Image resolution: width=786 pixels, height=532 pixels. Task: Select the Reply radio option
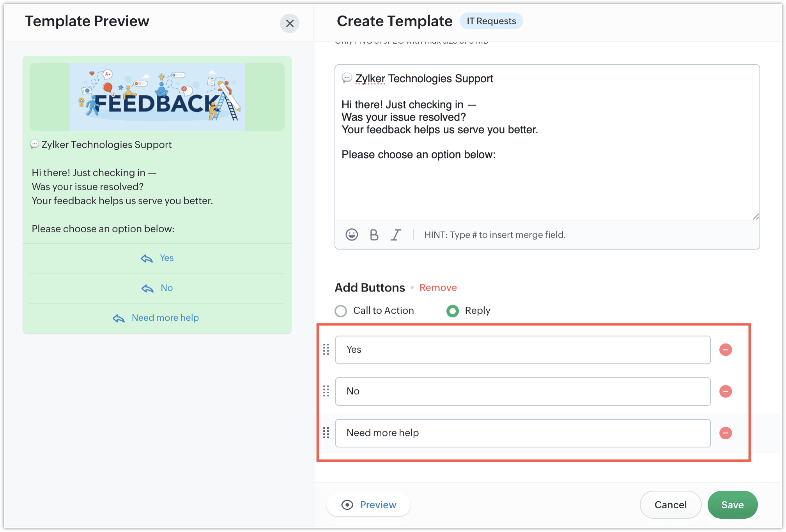coord(452,311)
